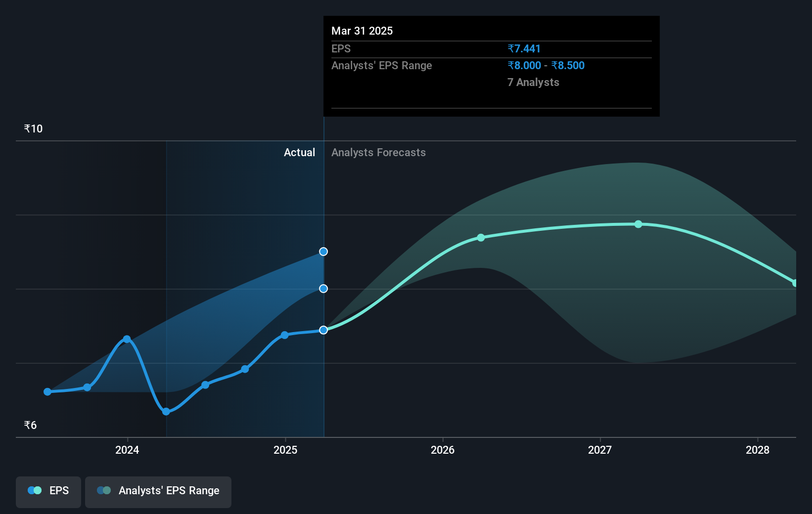The width and height of the screenshot is (812, 514).
Task: Click the ₹8.000 - ₹8.500 range value
Action: [x=546, y=66]
